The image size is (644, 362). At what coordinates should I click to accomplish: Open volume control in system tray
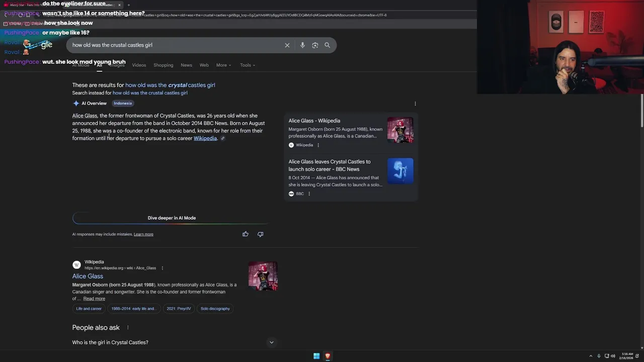point(613,356)
